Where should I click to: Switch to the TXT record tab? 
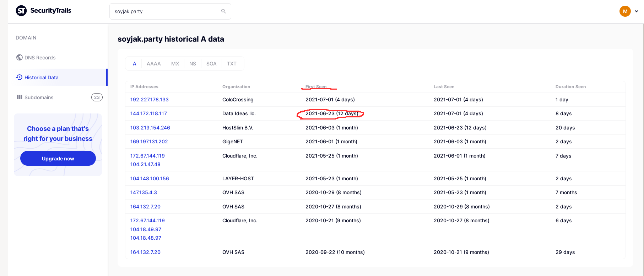point(232,64)
